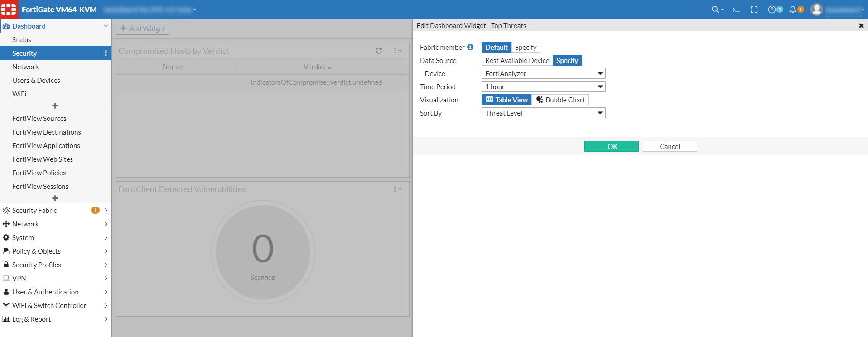
Task: Open the CLI console icon
Action: point(736,10)
